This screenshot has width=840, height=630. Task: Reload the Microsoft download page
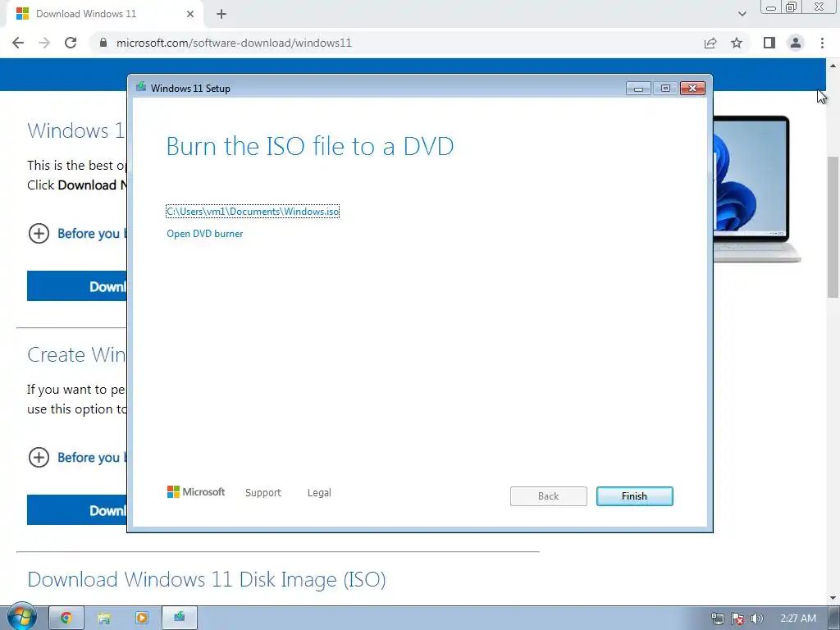pos(71,43)
